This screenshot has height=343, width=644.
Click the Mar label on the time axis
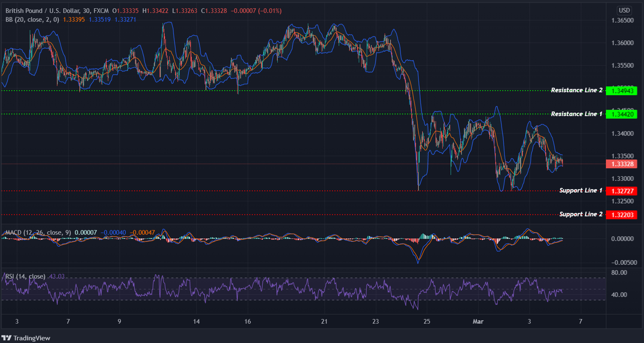[478, 322]
